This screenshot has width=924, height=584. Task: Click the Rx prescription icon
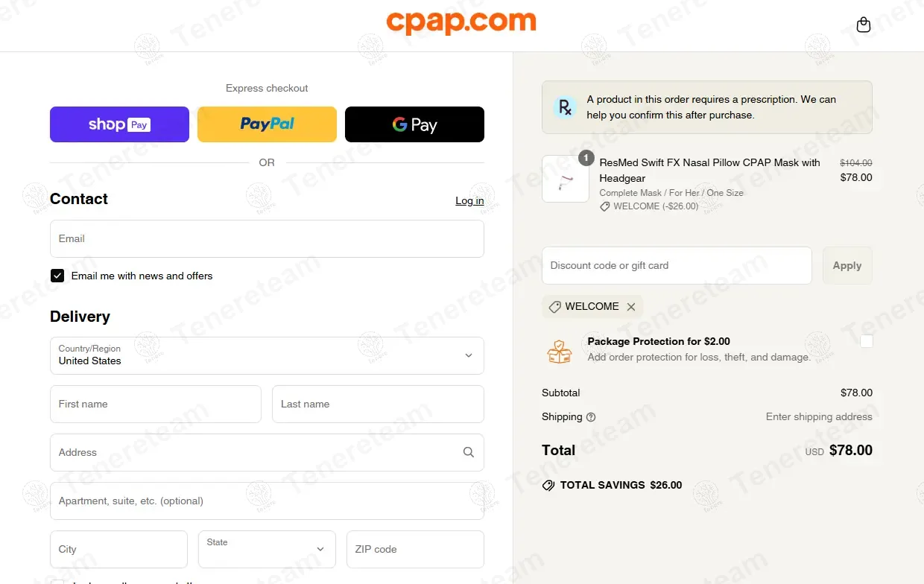click(x=566, y=107)
